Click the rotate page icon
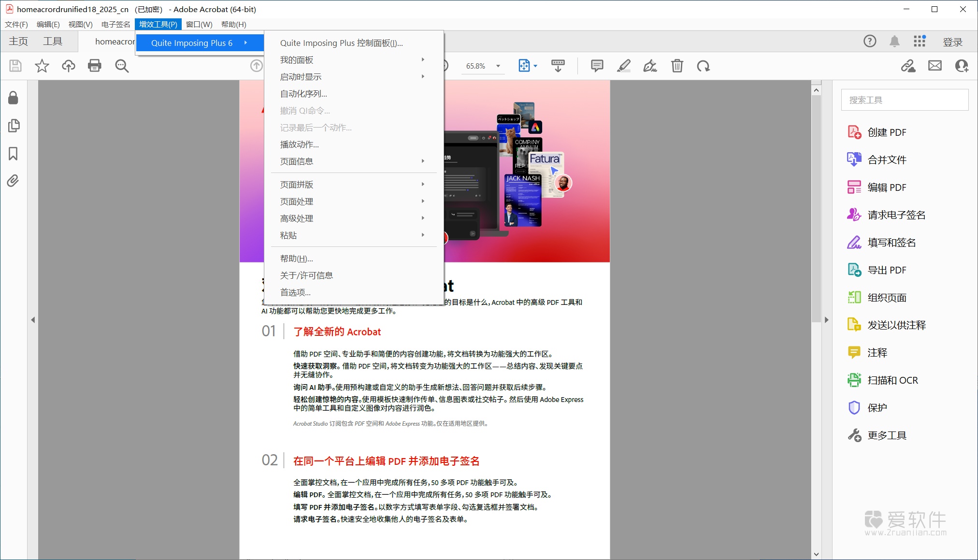This screenshot has height=560, width=978. (704, 66)
